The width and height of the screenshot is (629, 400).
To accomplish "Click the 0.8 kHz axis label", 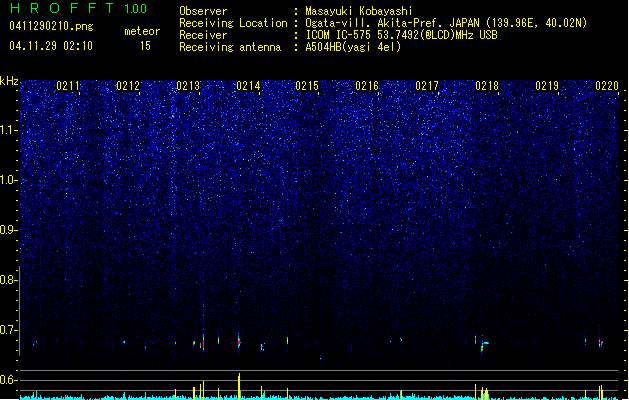I will (9, 280).
